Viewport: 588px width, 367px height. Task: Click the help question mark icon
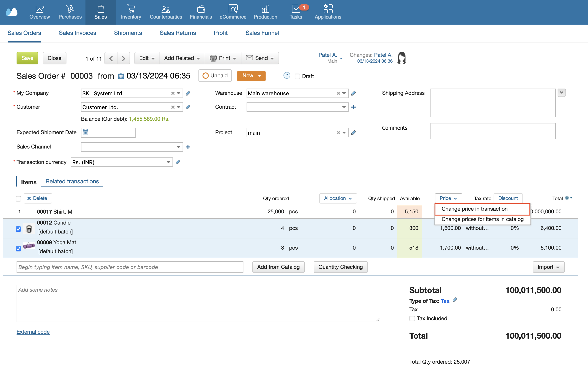coord(287,76)
